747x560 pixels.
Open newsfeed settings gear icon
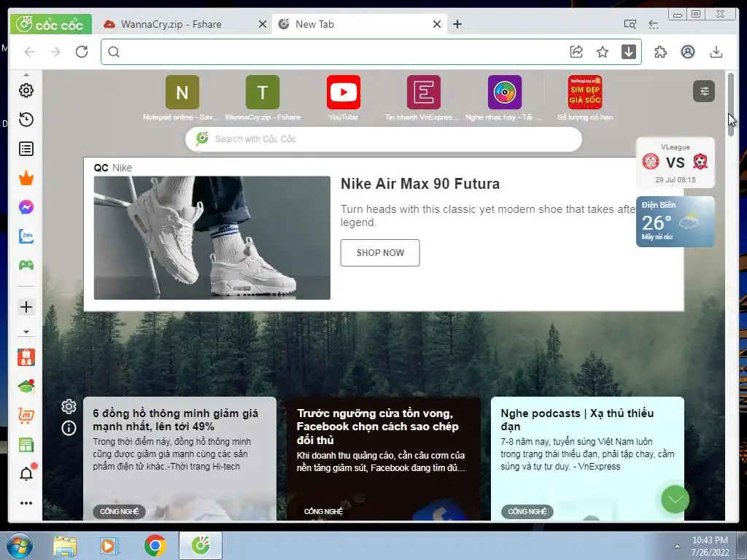(69, 407)
